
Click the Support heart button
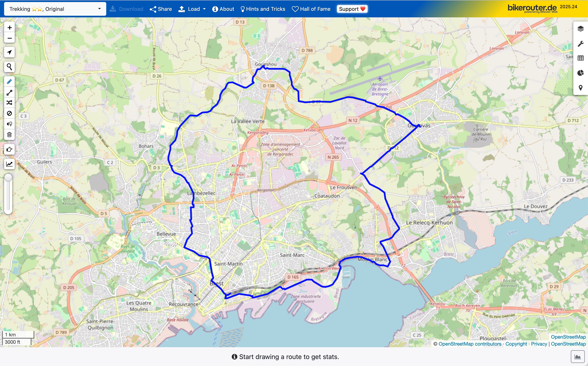(352, 9)
